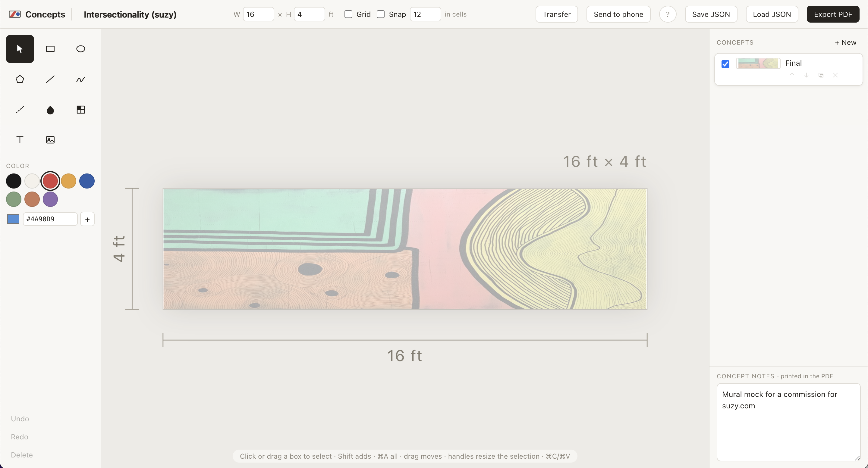The width and height of the screenshot is (868, 468).
Task: Select the arrow selection tool
Action: [20, 49]
